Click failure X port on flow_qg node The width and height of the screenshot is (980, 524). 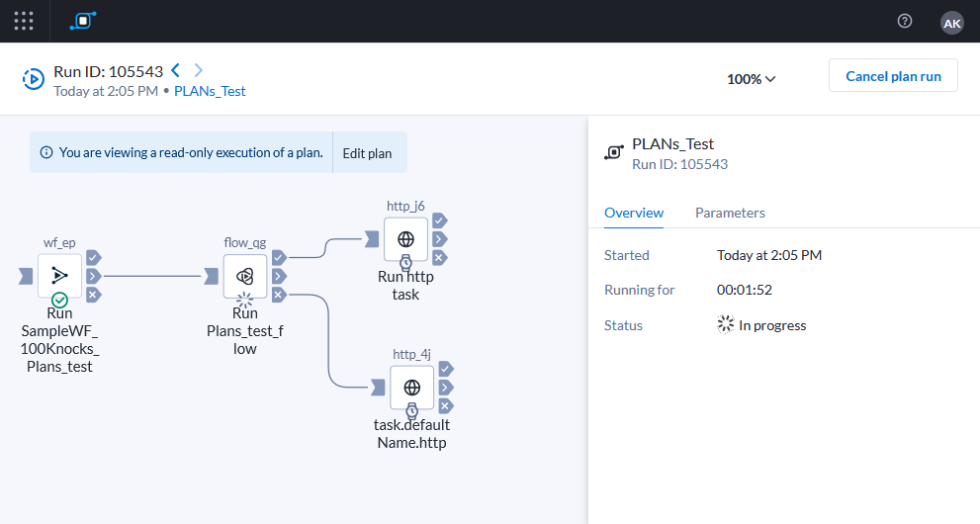279,295
